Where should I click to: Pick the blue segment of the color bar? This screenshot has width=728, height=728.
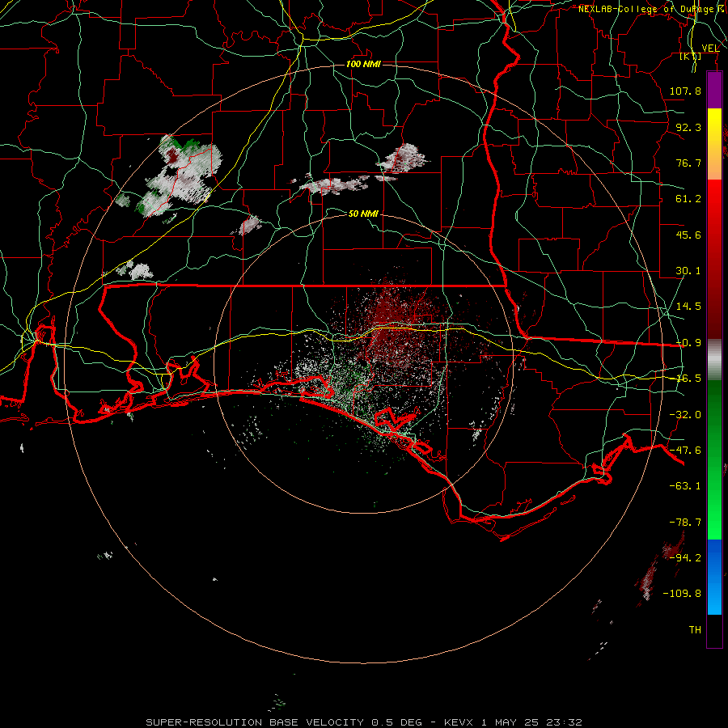[714, 577]
